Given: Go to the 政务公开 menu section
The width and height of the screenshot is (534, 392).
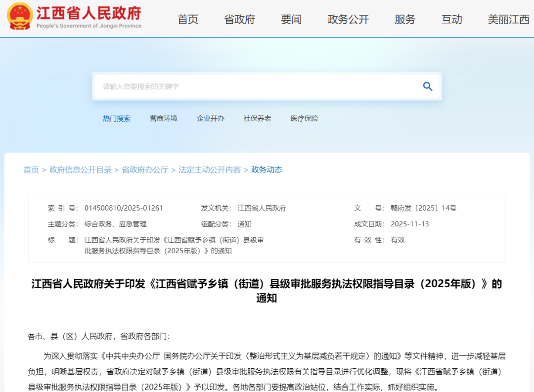Looking at the screenshot, I should (348, 19).
